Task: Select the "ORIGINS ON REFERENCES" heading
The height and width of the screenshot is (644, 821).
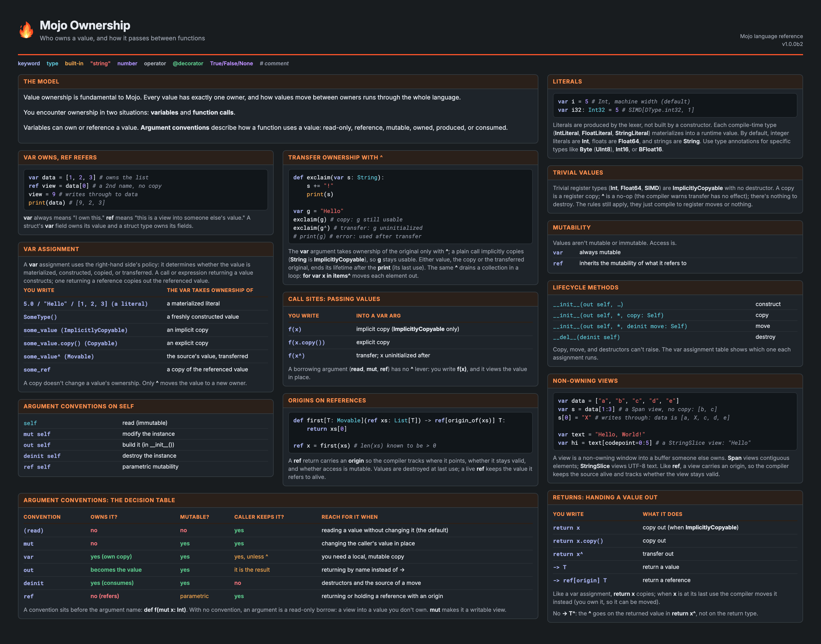Action: pyautogui.click(x=327, y=400)
